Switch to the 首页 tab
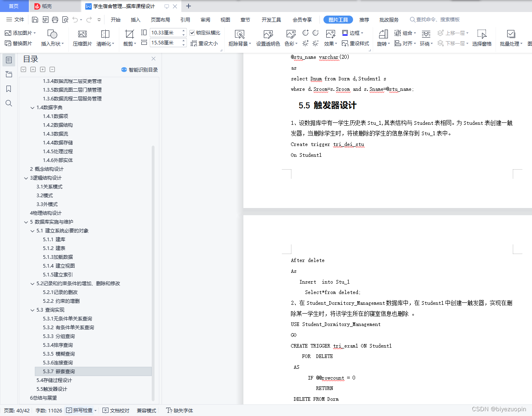Viewport: 532px width, 416px height. coord(14,6)
